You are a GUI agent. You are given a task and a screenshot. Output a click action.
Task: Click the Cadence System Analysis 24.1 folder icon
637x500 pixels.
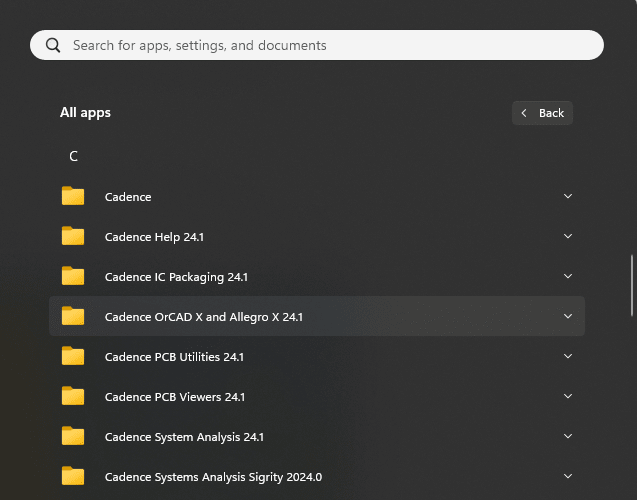coord(73,436)
